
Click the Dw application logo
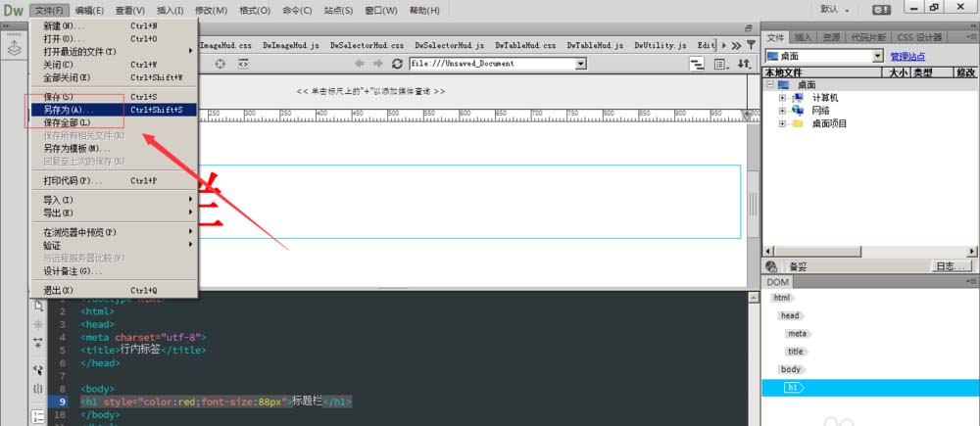13,10
